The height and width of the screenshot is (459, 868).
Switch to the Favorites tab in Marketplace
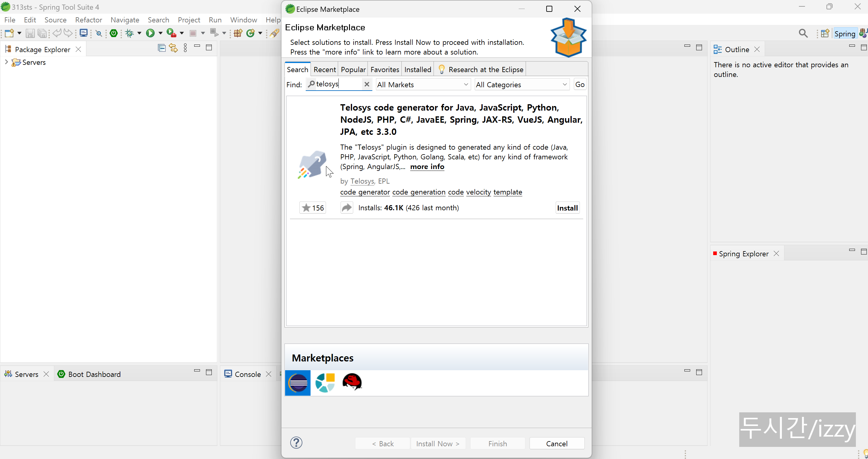click(x=384, y=69)
